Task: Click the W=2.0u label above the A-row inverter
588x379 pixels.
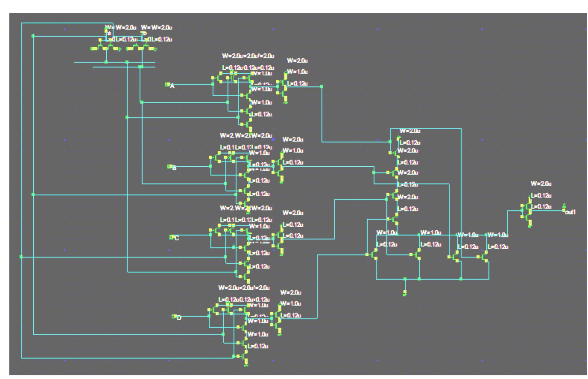Action: (297, 61)
